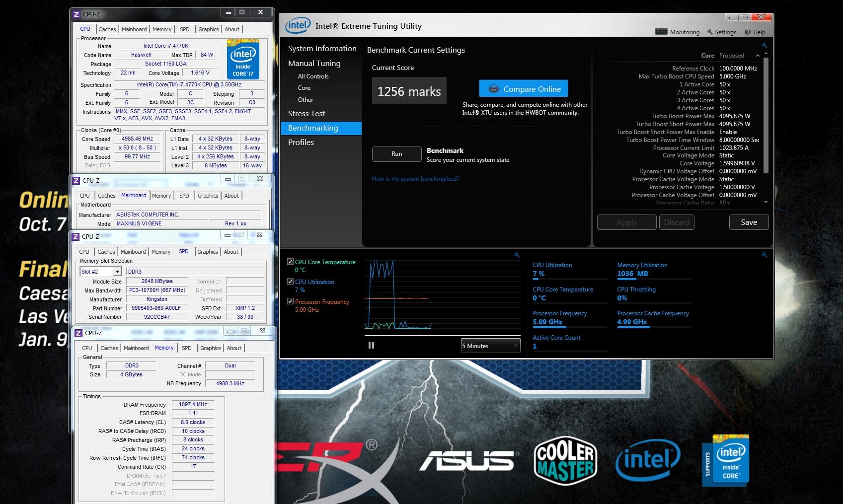Select Graphics tab in CPU-Z SPD window

[208, 252]
